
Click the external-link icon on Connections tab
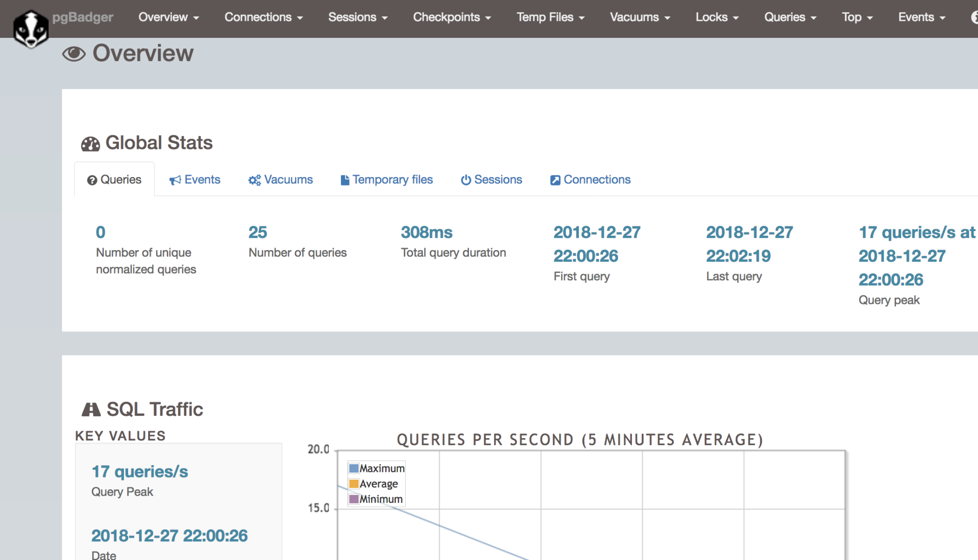tap(555, 180)
